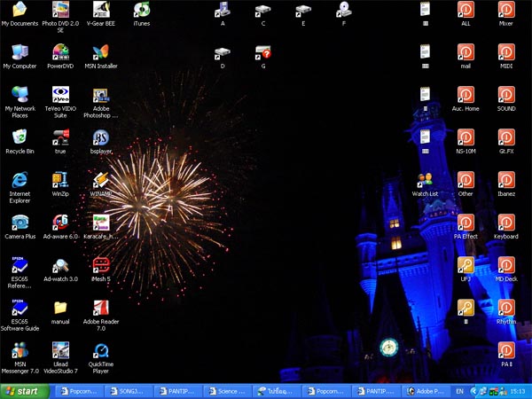Select the Other shortcut icon
This screenshot has height=399, width=532.
click(x=465, y=180)
